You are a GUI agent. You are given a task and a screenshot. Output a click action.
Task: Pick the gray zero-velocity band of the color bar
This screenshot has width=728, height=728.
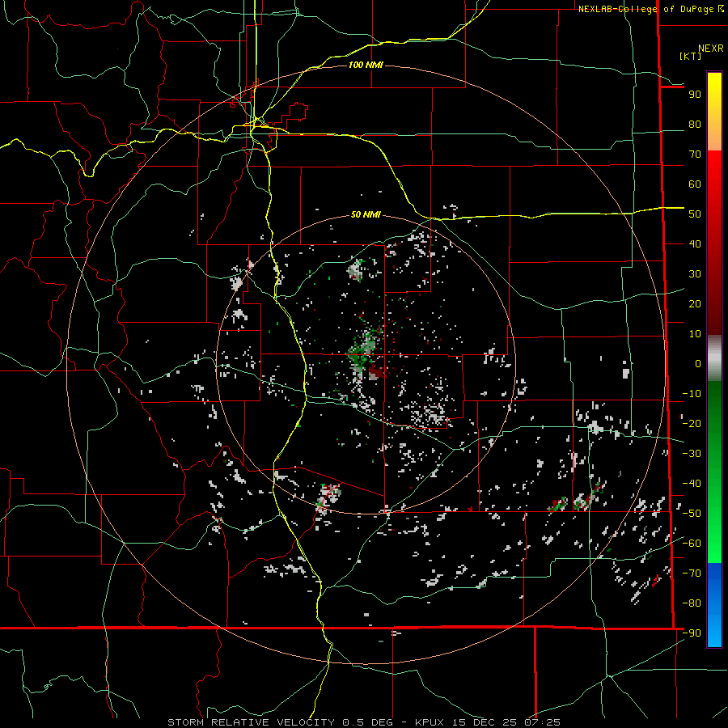tap(714, 358)
